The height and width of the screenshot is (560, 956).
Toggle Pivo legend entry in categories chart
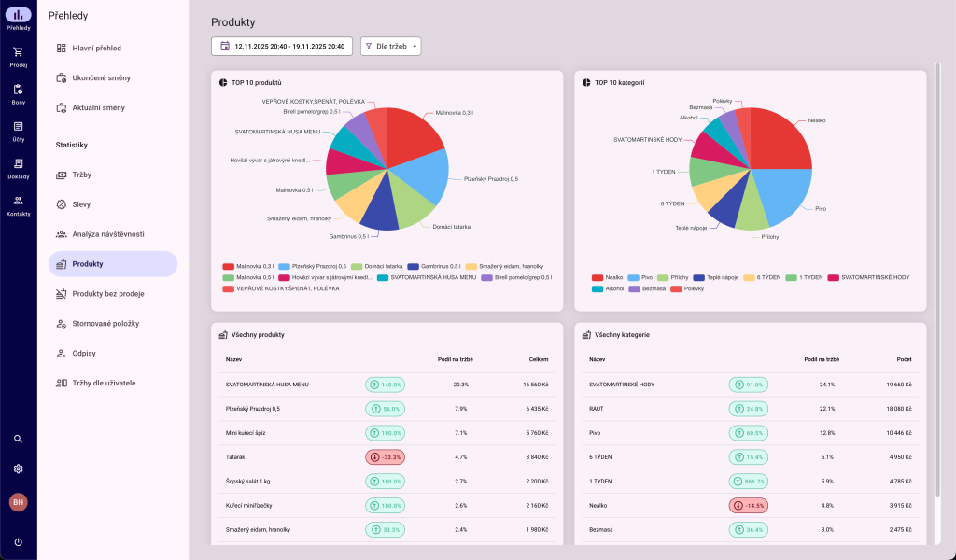[x=640, y=277]
